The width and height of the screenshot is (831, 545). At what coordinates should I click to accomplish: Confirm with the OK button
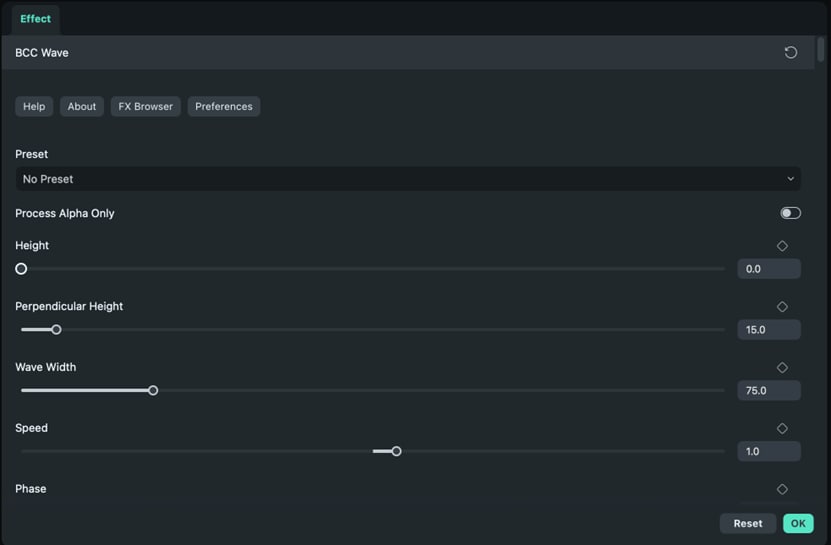(797, 523)
